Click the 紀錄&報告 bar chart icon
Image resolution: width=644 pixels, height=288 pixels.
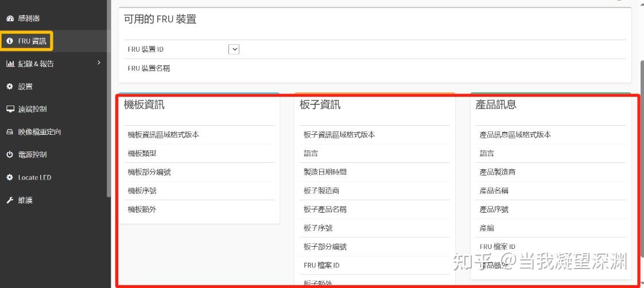10,64
